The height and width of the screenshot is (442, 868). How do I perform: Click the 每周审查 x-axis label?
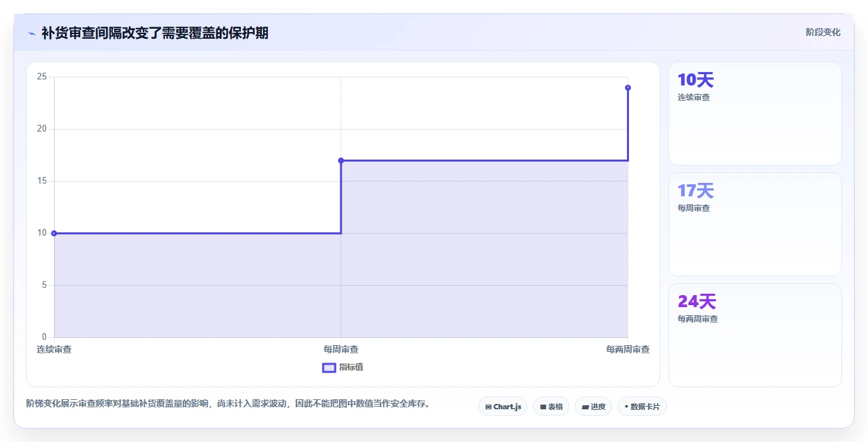(341, 349)
